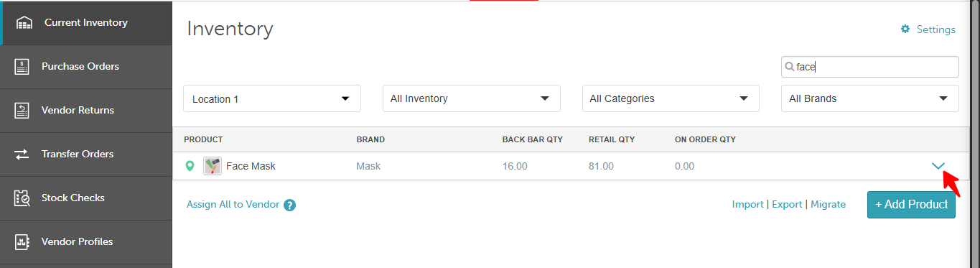Viewport: 980px width, 268px height.
Task: Open the All Brands dropdown
Action: [x=869, y=98]
